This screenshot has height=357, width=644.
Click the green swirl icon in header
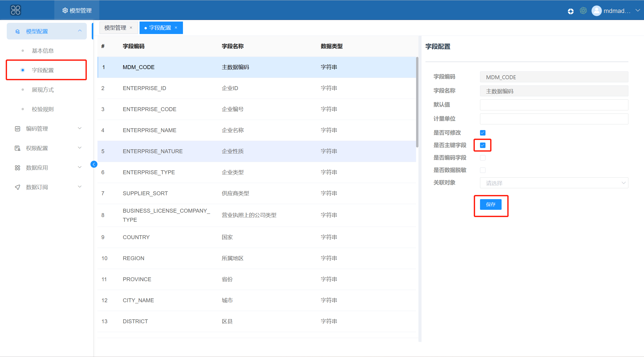point(583,11)
